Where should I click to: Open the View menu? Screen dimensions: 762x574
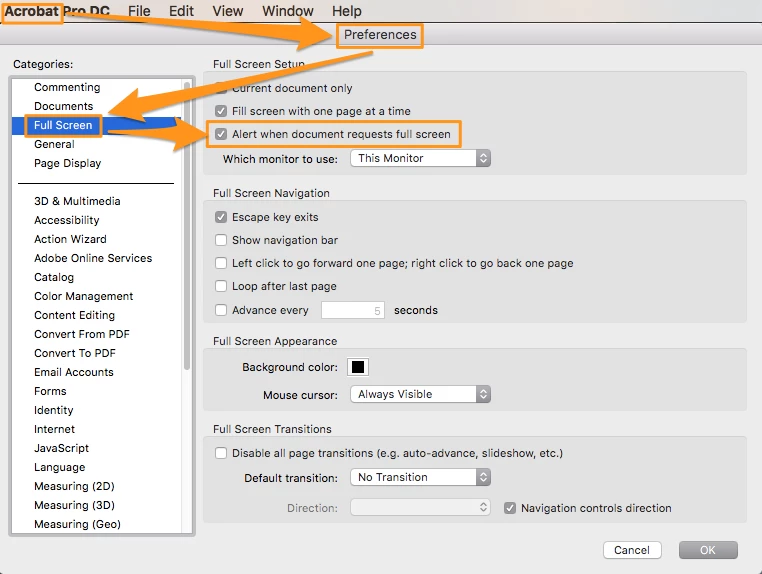click(227, 11)
